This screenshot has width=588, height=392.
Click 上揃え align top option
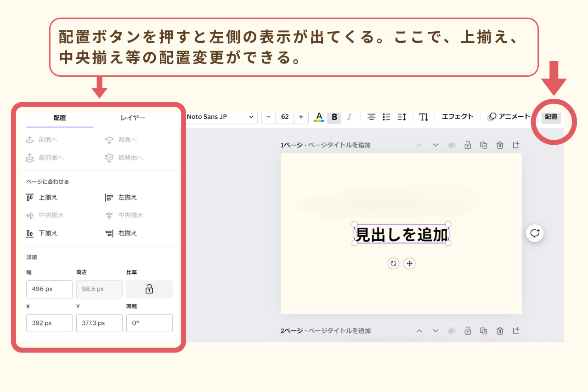pos(42,198)
